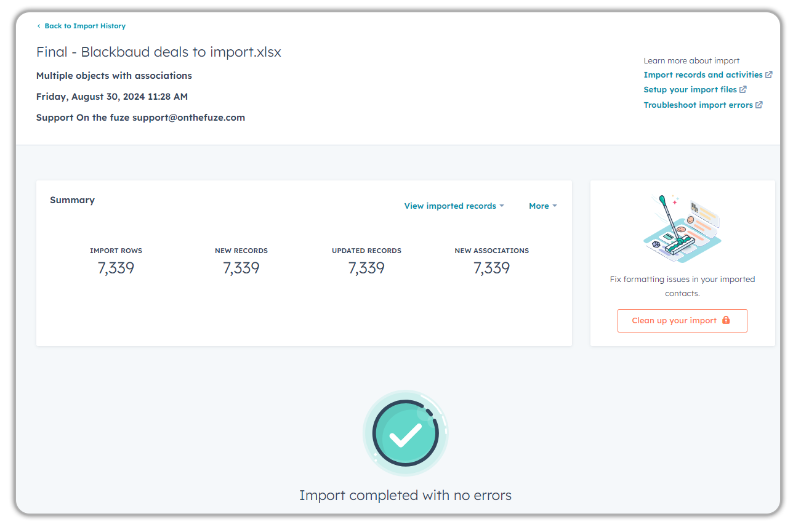The image size is (793, 532).
Task: Open the More dropdown menu
Action: tap(539, 206)
